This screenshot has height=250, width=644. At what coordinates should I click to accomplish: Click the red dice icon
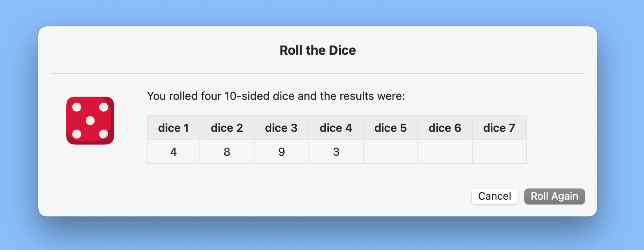[x=90, y=121]
